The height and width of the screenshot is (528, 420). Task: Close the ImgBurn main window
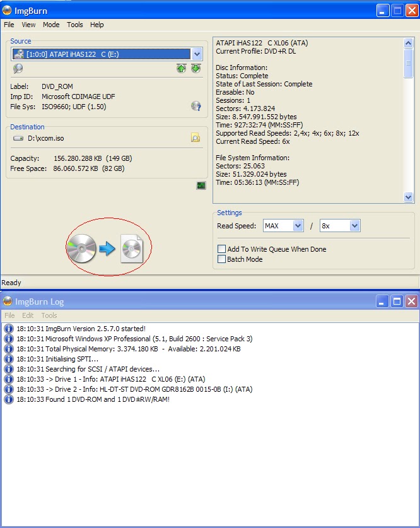(x=412, y=11)
